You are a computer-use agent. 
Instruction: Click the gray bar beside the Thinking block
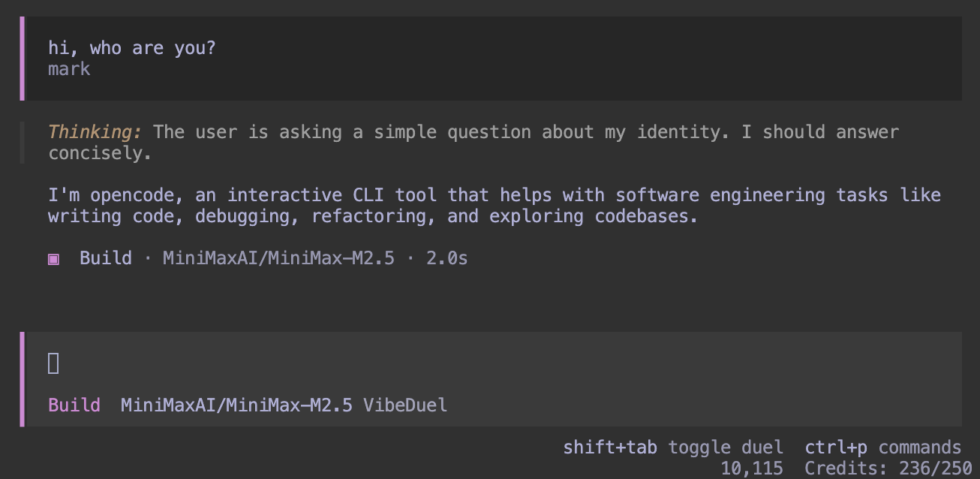[x=23, y=143]
